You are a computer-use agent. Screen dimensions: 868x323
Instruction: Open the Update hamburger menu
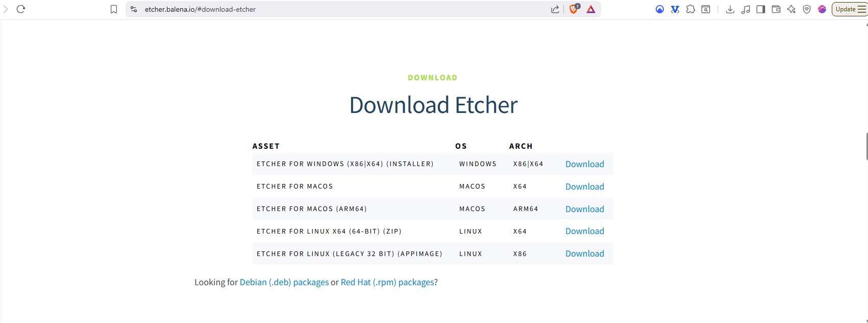click(x=850, y=9)
